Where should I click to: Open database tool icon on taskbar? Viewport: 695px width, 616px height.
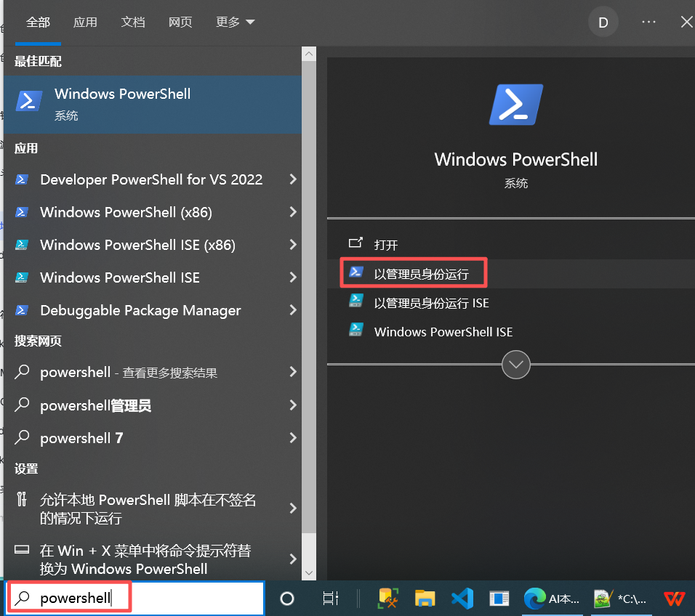[387, 599]
